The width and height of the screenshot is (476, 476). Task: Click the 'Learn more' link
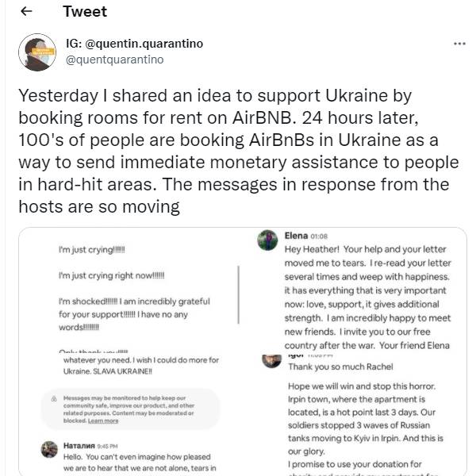tap(103, 420)
